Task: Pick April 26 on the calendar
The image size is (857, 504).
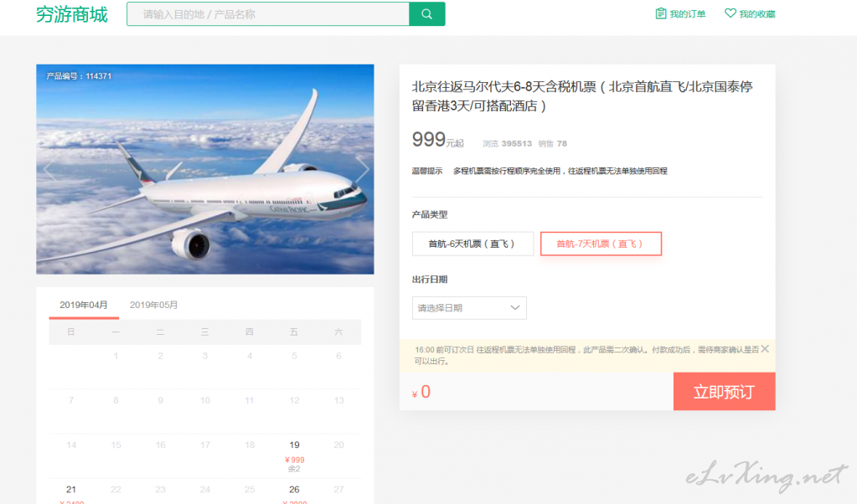Action: [294, 490]
